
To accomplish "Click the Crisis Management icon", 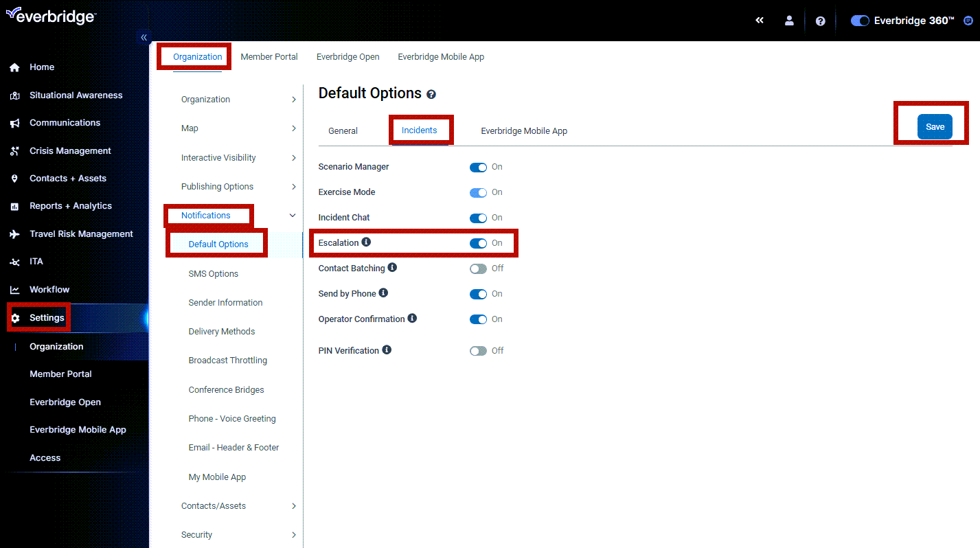I will [x=14, y=151].
